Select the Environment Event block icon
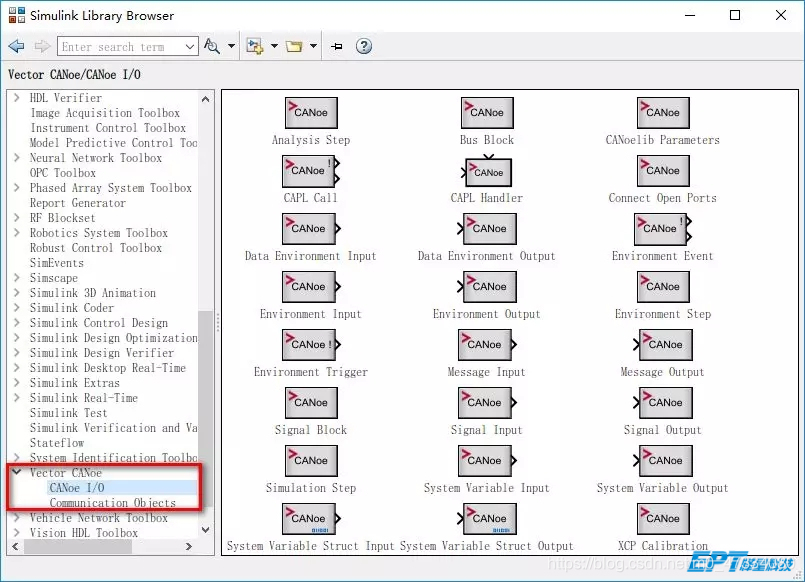 coord(663,229)
